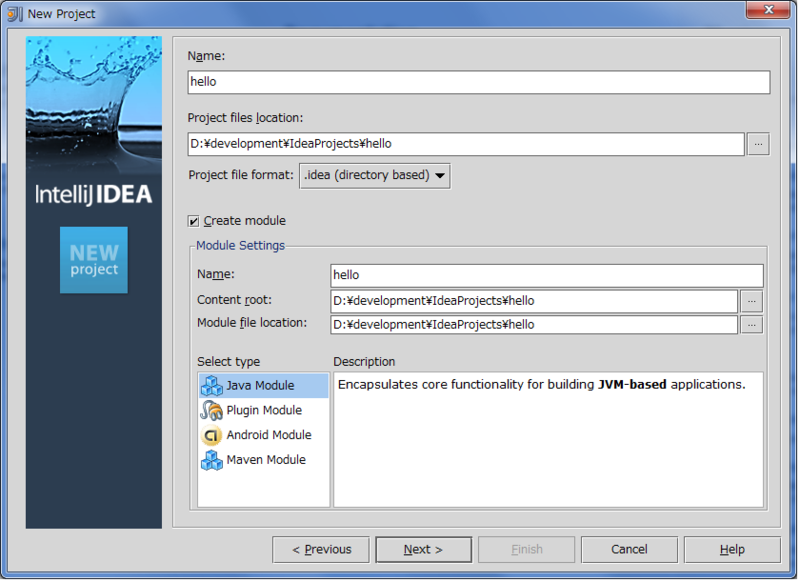This screenshot has width=800, height=582.
Task: Focus the Project files location field
Action: (x=466, y=144)
